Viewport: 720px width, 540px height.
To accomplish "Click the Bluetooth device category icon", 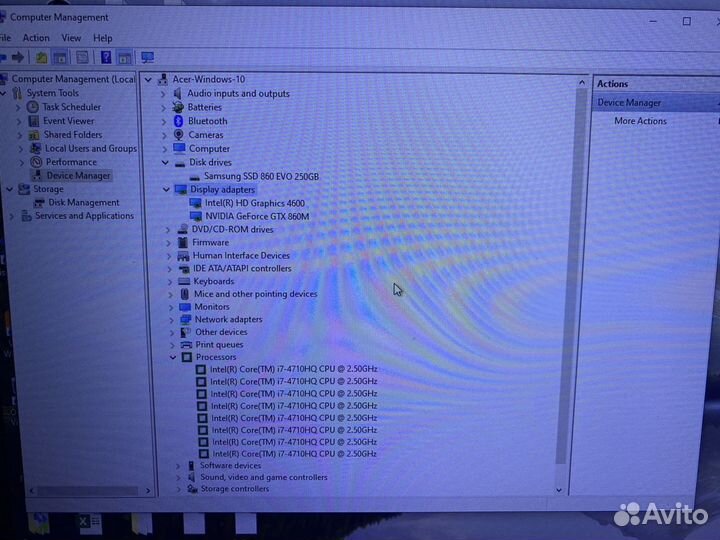I will [x=179, y=121].
